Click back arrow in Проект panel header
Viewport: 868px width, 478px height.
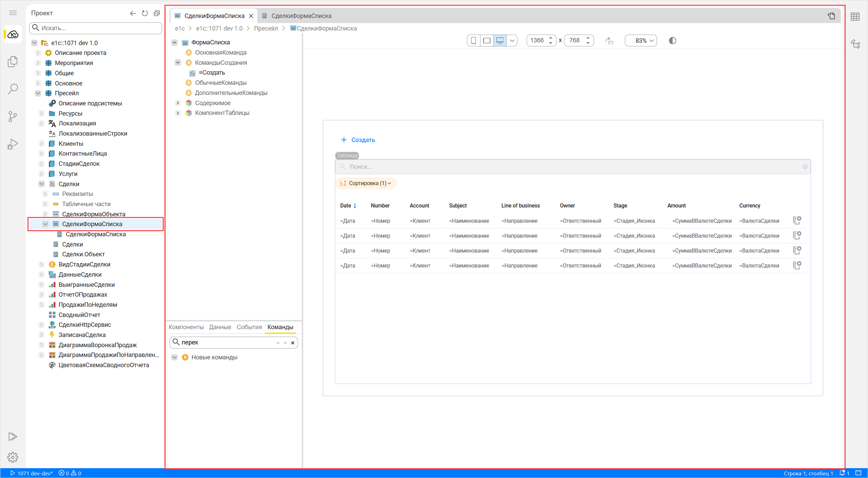[x=133, y=13]
